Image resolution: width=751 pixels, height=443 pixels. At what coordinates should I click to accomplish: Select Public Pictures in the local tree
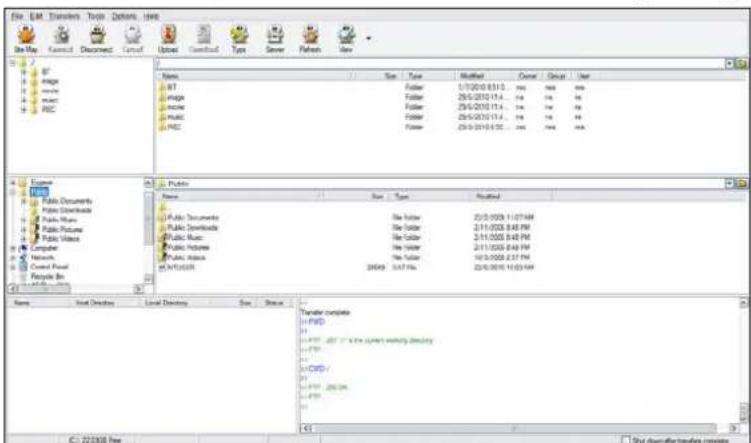click(x=62, y=229)
